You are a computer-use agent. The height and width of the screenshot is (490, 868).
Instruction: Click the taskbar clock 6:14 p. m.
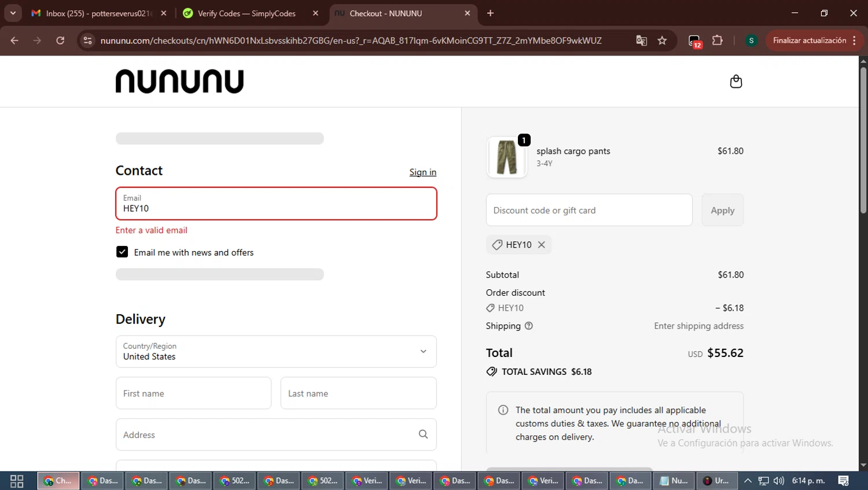(x=808, y=481)
